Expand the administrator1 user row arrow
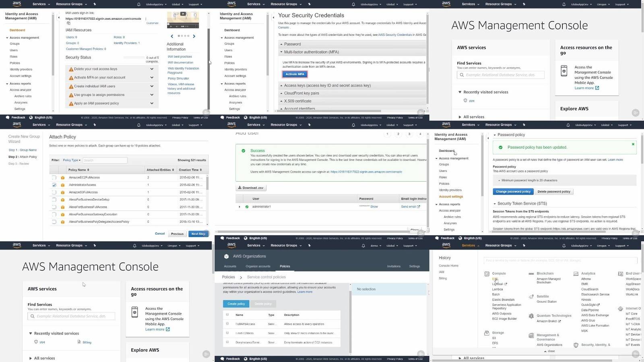644x362 pixels. (x=239, y=207)
